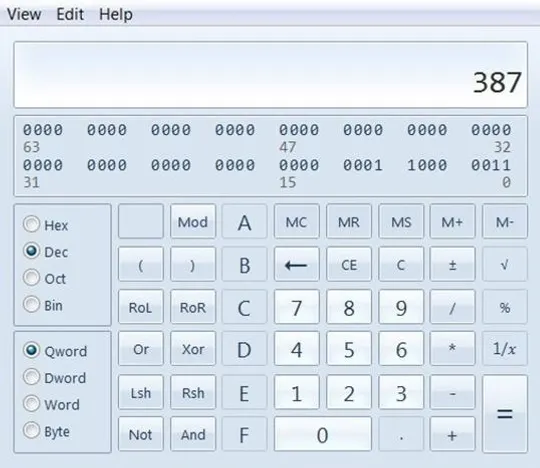Screen dimensions: 540x468
Task: Click the hex digit B key
Action: (x=245, y=264)
